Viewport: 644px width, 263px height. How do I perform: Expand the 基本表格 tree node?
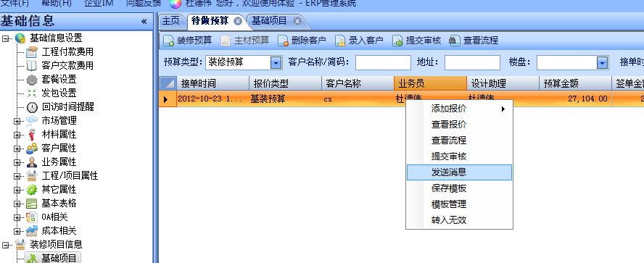[17, 204]
